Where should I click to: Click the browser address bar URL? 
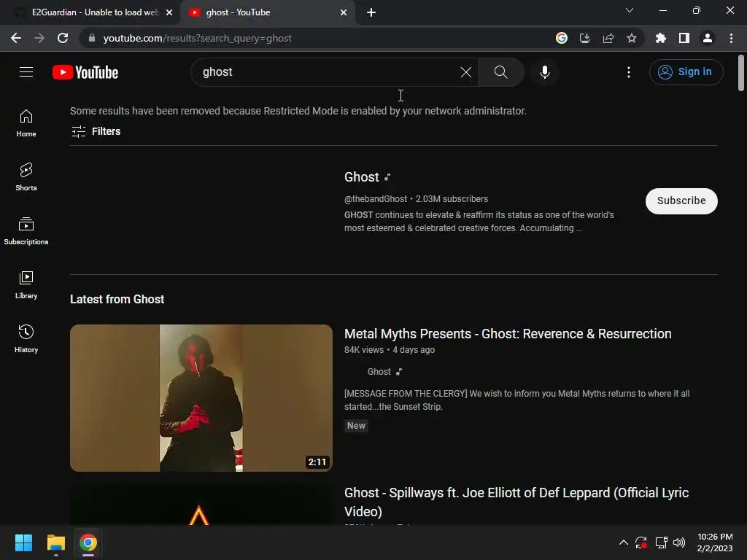197,38
